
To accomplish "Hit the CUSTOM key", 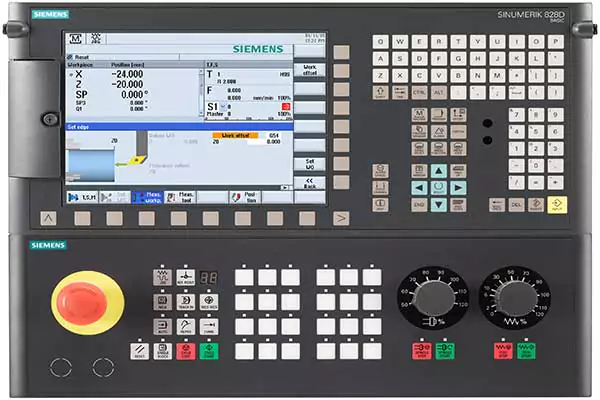I will [x=458, y=131].
